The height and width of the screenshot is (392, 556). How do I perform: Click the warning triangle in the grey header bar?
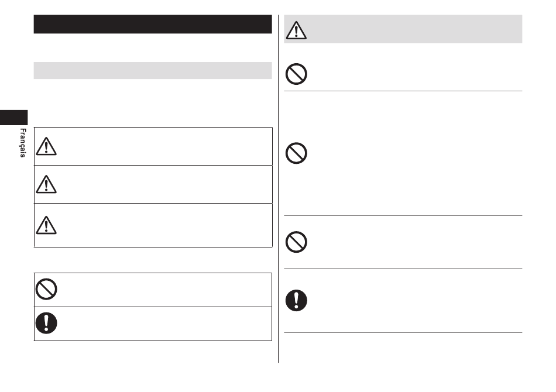click(296, 30)
